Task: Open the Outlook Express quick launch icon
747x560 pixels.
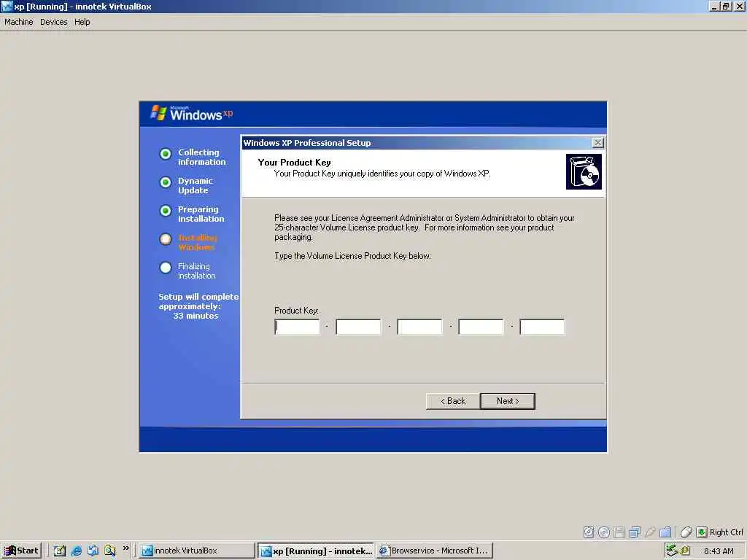Action: (x=93, y=551)
